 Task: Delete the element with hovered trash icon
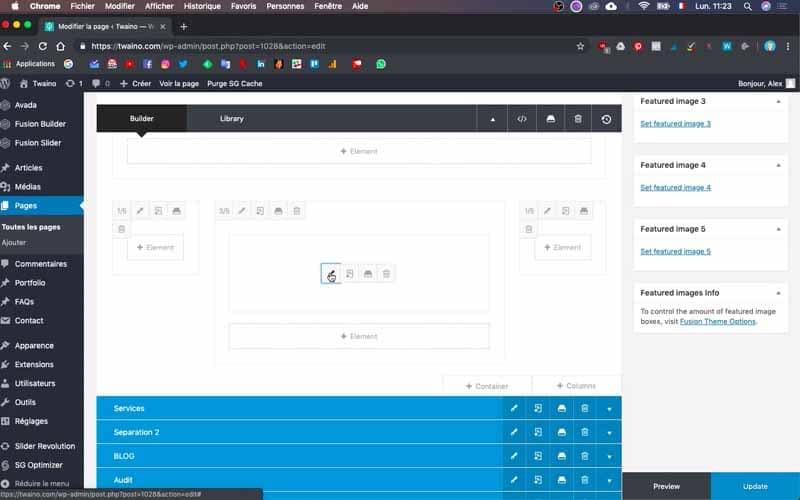point(386,274)
